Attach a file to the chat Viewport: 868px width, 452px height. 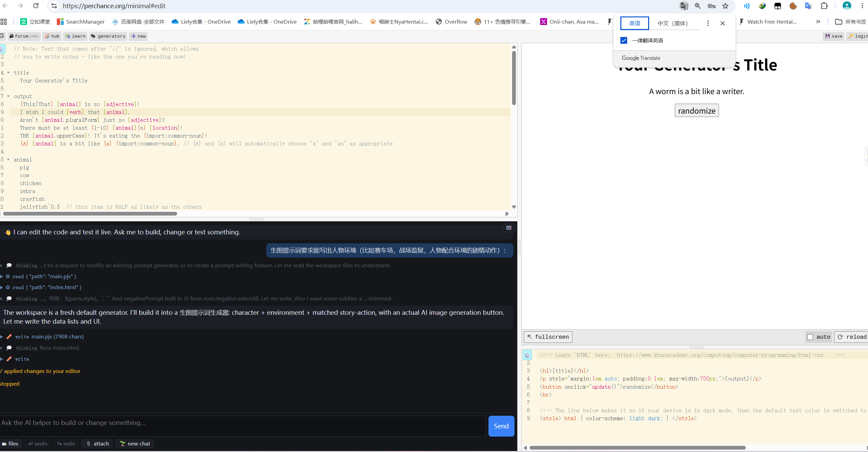tap(98, 444)
